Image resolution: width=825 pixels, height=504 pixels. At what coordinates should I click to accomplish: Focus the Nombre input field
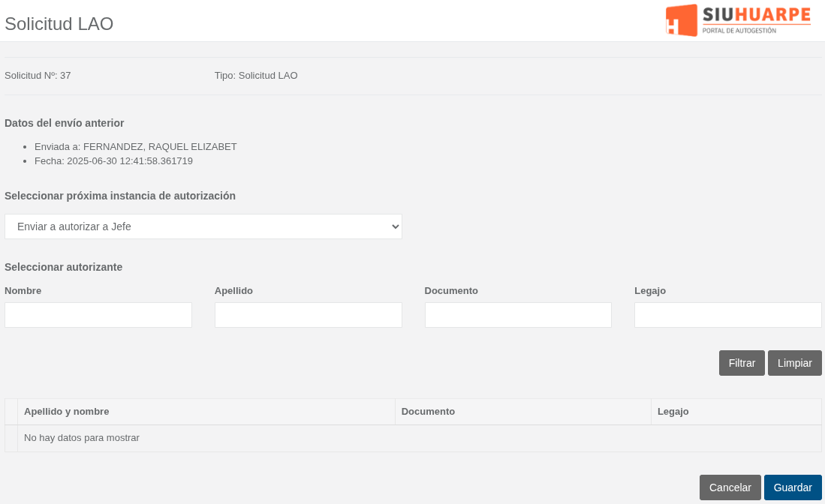click(98, 315)
